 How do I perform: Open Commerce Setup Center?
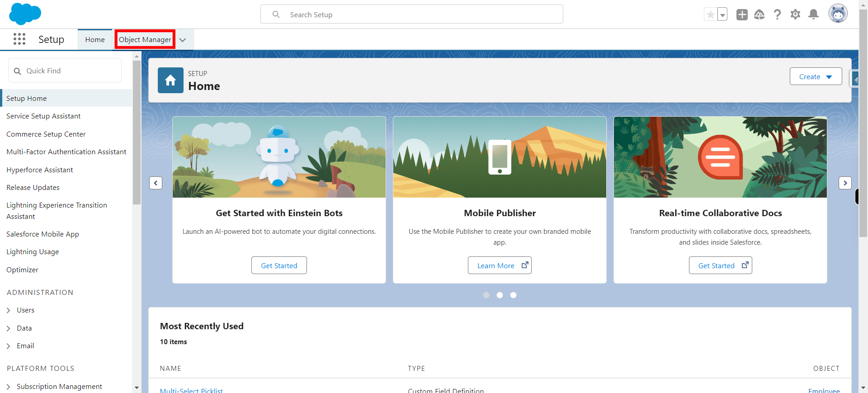[x=46, y=134]
